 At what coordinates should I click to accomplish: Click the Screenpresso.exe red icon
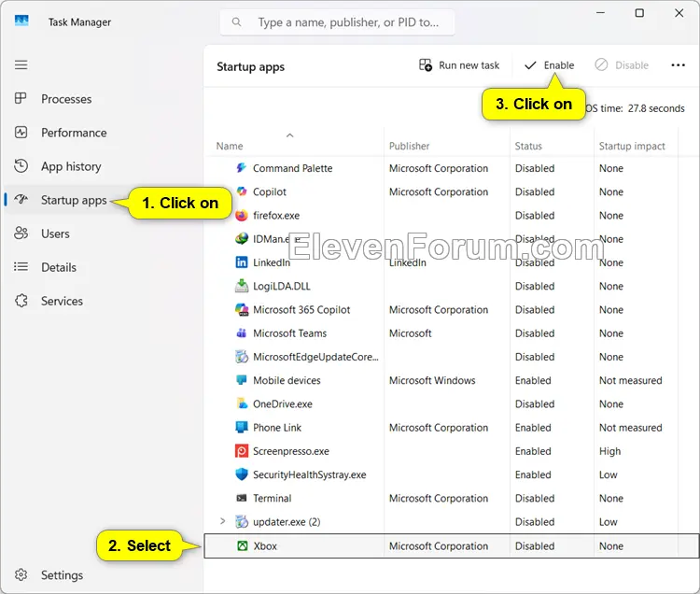click(242, 451)
